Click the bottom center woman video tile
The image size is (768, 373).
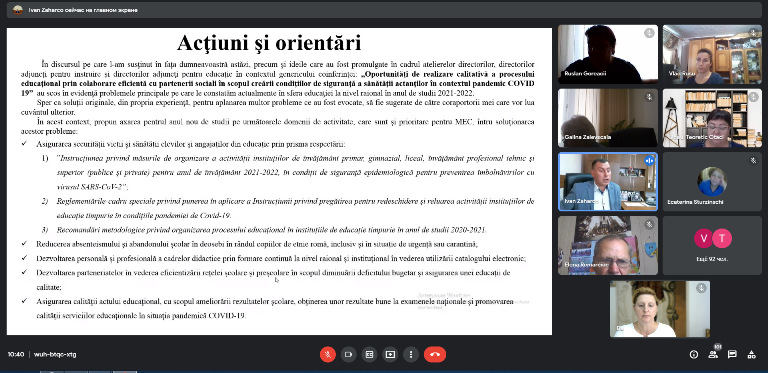[x=660, y=309]
